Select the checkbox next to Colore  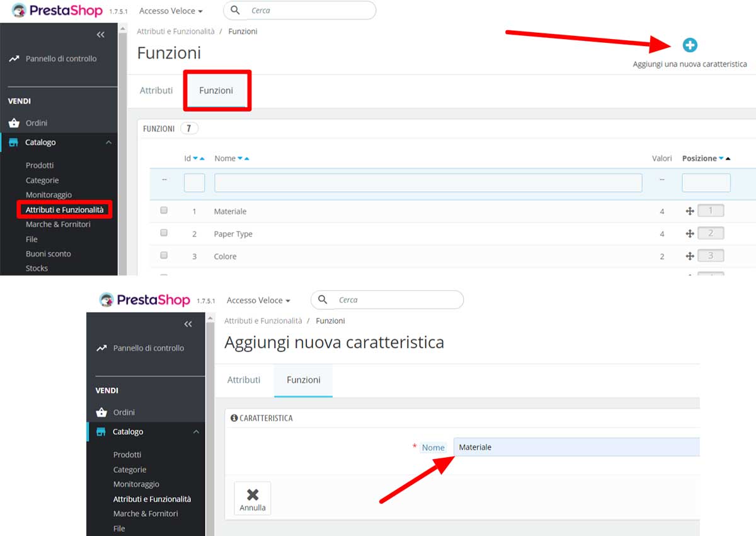164,255
